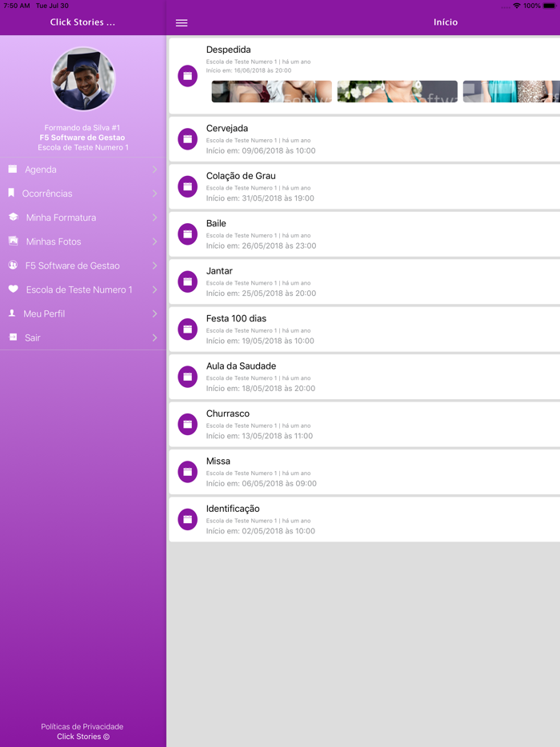Click the Churrasco event title

(x=227, y=413)
